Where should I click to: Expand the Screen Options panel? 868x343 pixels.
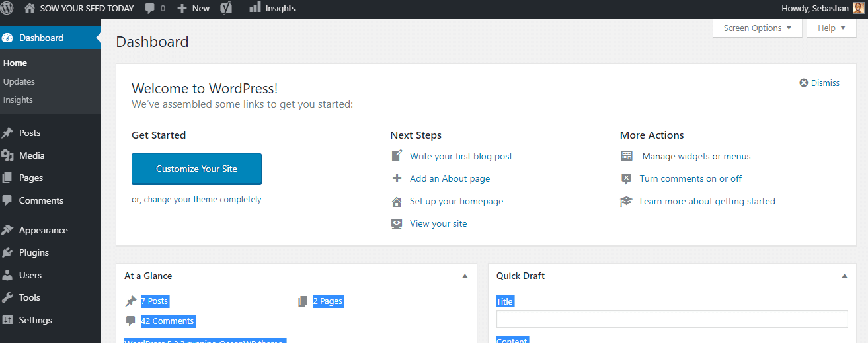click(x=758, y=28)
